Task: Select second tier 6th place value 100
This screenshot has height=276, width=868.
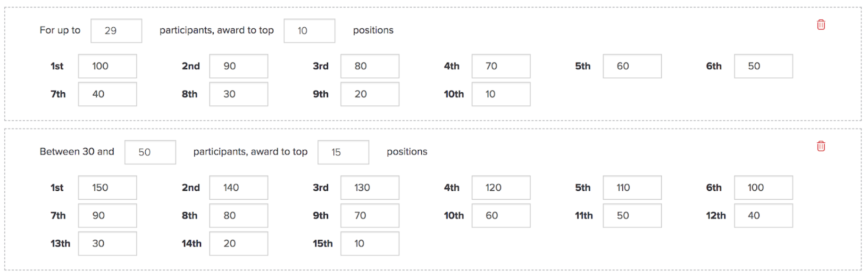Action: click(x=763, y=187)
